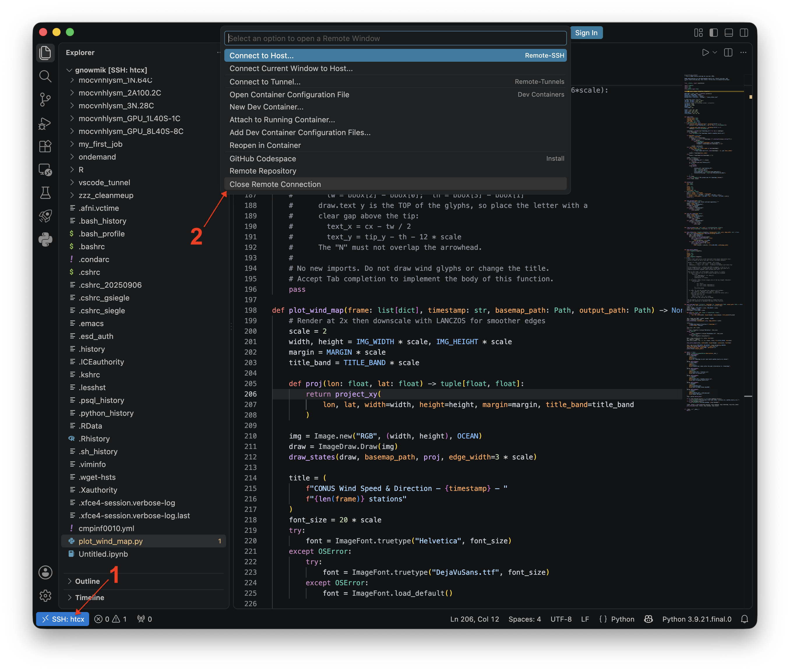790x672 pixels.
Task: Click the UTF-8 encoding status item
Action: [560, 619]
